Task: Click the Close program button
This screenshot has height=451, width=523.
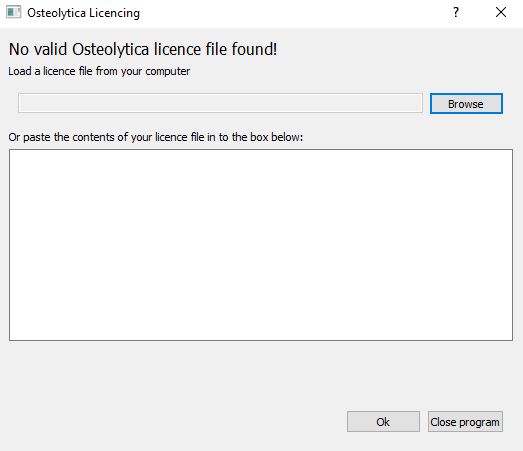Action: pos(465,422)
